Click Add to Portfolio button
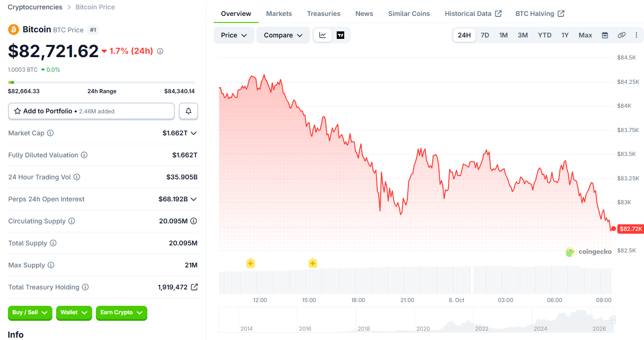 tap(91, 111)
